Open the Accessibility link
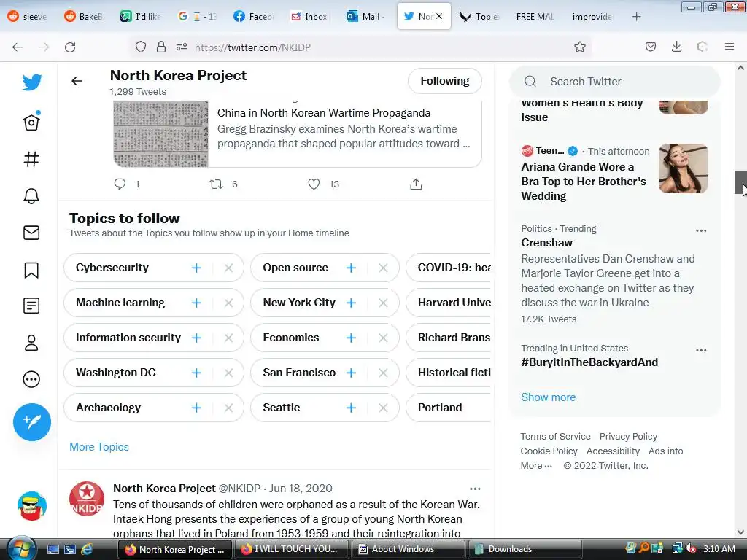747x560 pixels. [x=613, y=451]
